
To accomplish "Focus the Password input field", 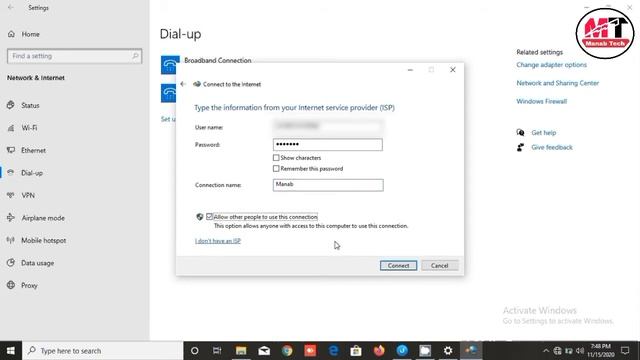I will [327, 144].
